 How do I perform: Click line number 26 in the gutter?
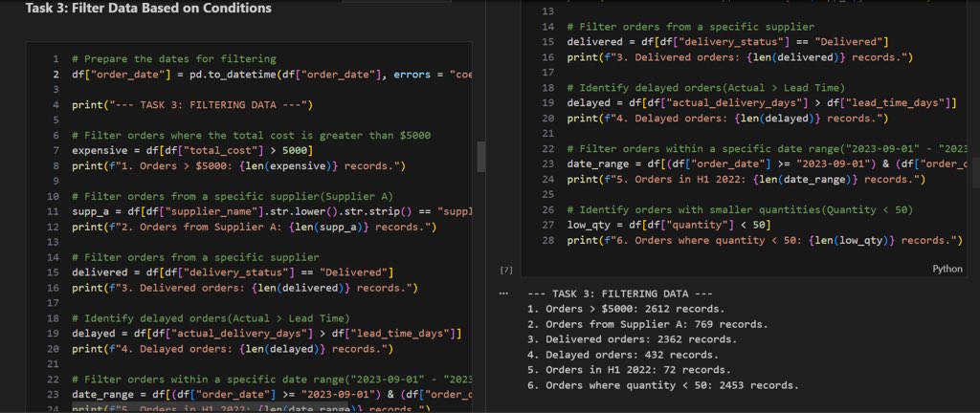click(x=548, y=209)
